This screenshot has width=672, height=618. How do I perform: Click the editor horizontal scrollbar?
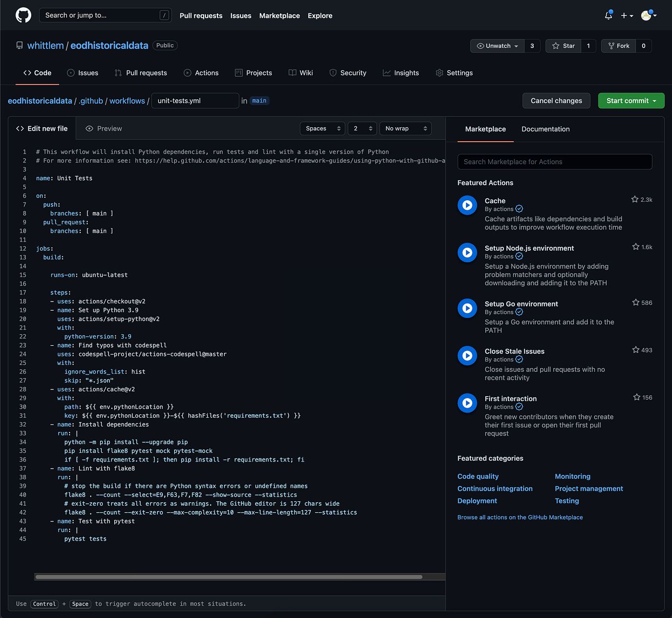[x=229, y=577]
